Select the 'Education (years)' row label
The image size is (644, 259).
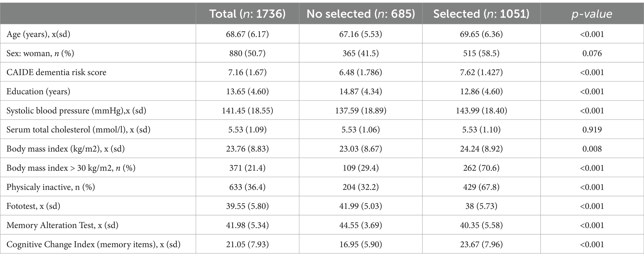(38, 92)
